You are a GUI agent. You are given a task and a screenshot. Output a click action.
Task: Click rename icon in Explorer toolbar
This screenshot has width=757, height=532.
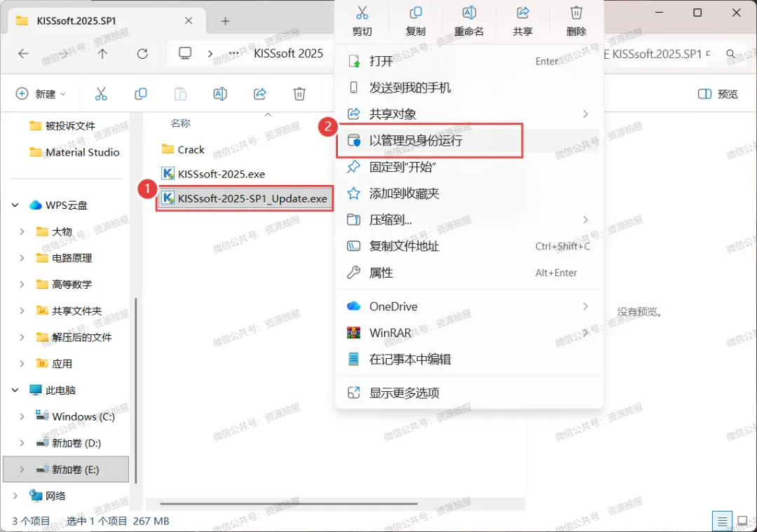coord(220,94)
